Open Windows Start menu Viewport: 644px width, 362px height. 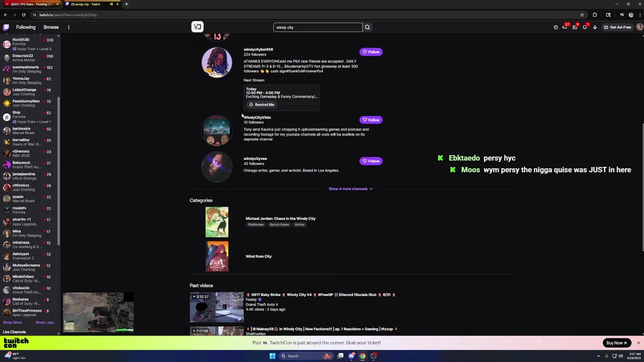(x=272, y=356)
